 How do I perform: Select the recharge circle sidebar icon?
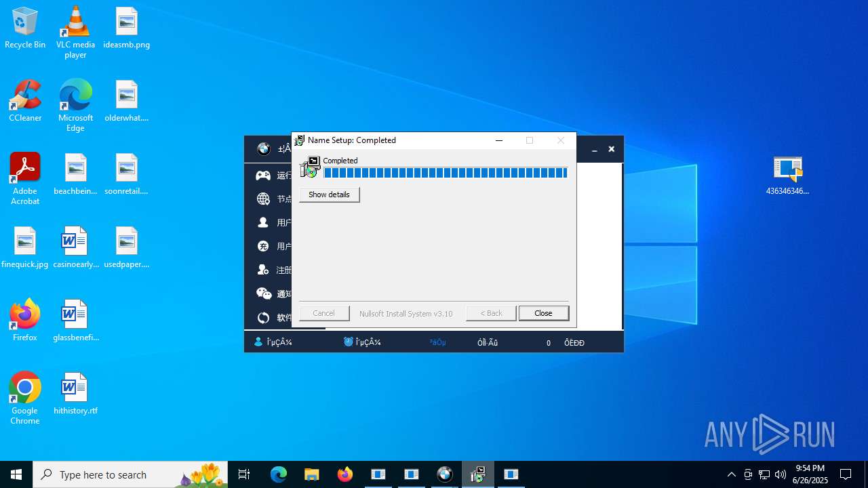coord(263,246)
